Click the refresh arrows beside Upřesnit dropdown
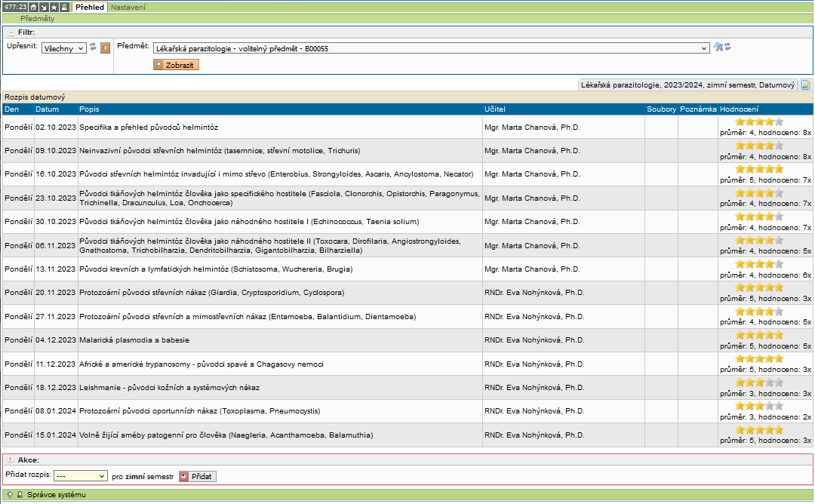Viewport: 815px width, 504px height. (x=93, y=47)
